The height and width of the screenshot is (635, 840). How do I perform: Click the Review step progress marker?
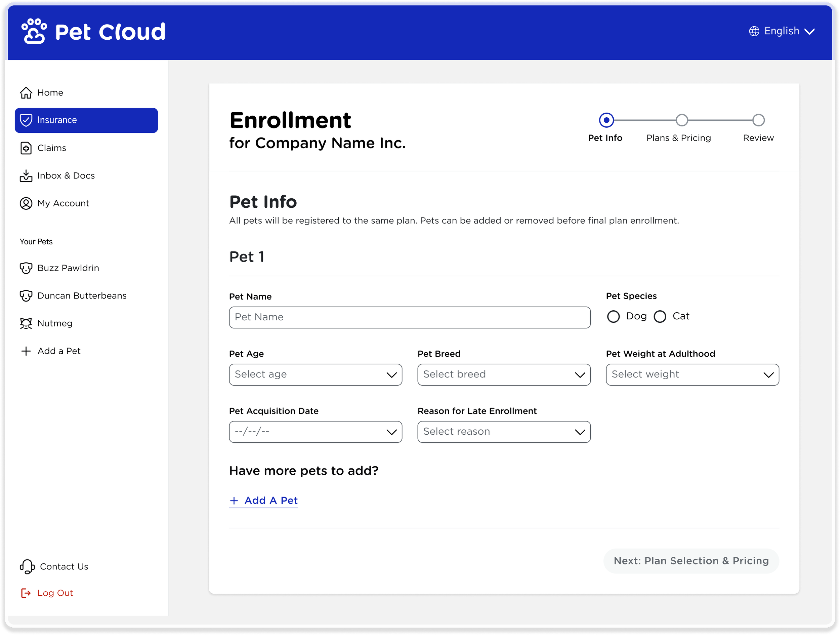click(x=758, y=120)
